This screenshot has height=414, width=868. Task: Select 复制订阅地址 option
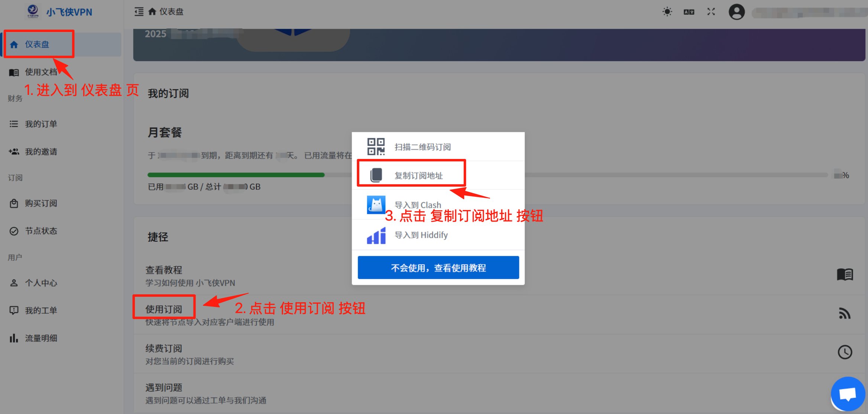pyautogui.click(x=418, y=175)
